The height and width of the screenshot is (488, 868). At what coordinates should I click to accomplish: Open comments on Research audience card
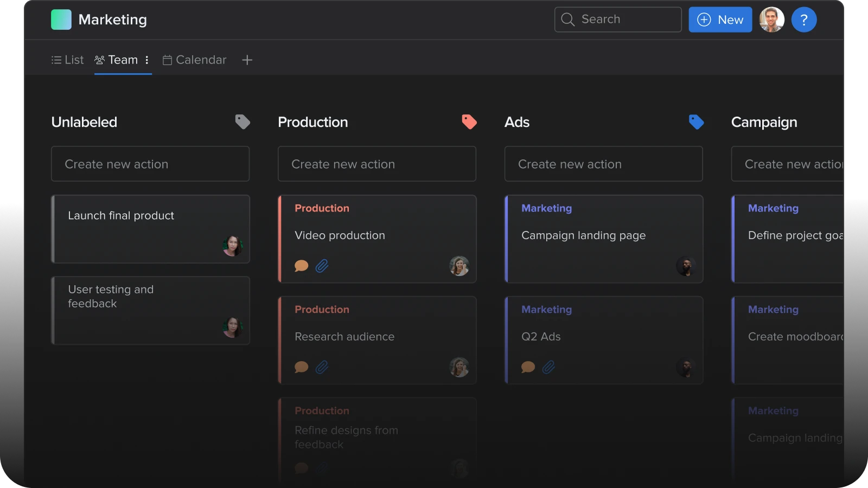coord(301,367)
